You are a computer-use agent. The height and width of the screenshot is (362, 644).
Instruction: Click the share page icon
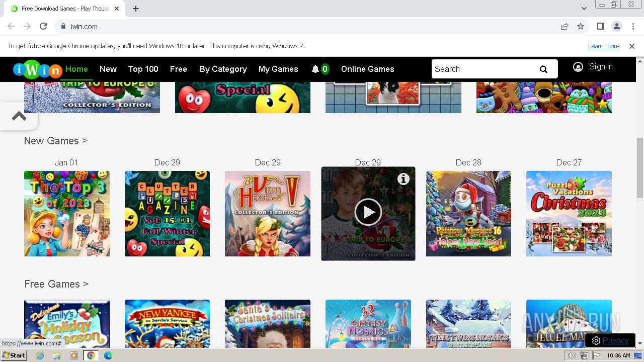(565, 26)
